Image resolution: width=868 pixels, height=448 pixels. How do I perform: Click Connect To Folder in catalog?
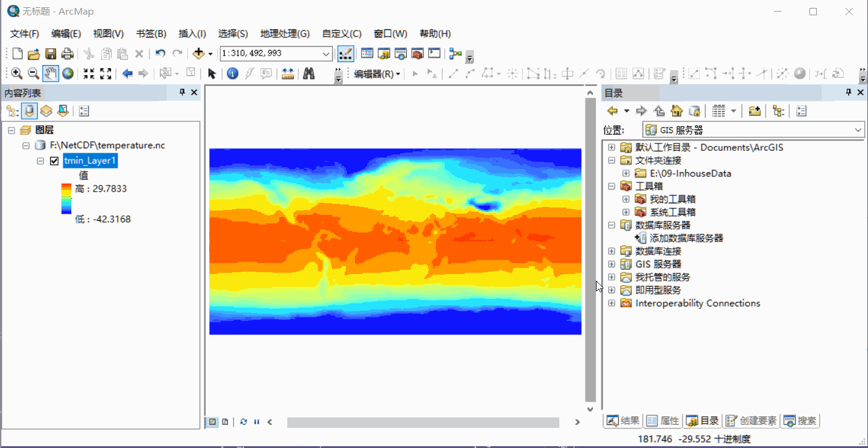click(x=755, y=111)
